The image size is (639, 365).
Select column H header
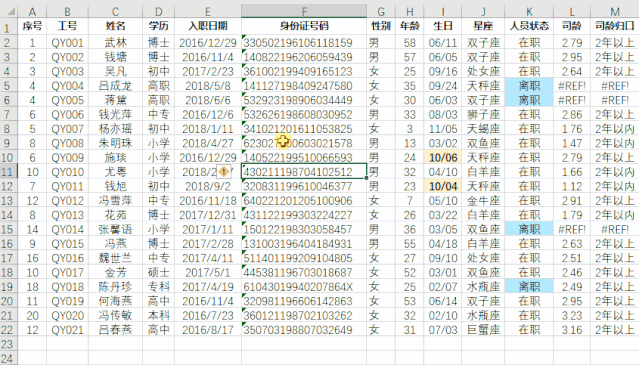(x=409, y=11)
